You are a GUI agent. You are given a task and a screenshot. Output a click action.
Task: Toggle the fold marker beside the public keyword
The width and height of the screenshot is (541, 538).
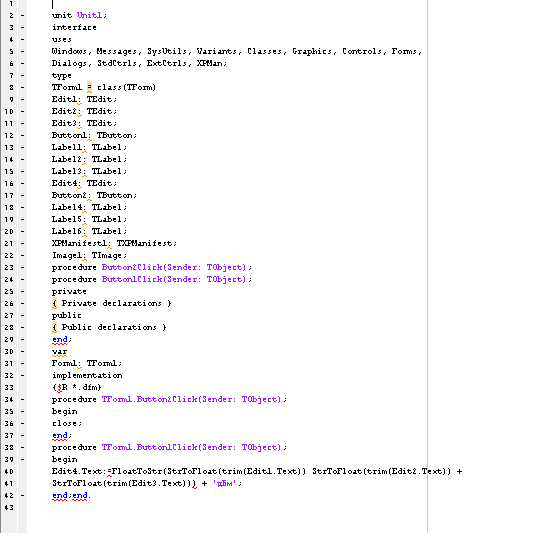click(x=22, y=316)
